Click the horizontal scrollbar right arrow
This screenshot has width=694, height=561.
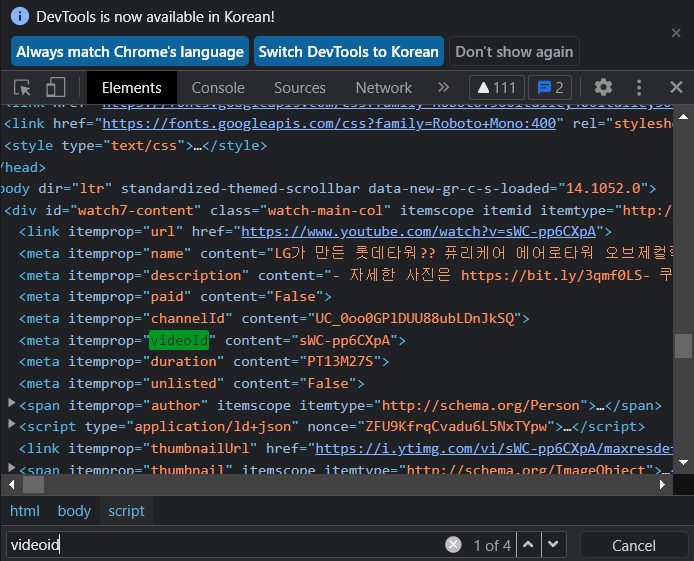662,485
